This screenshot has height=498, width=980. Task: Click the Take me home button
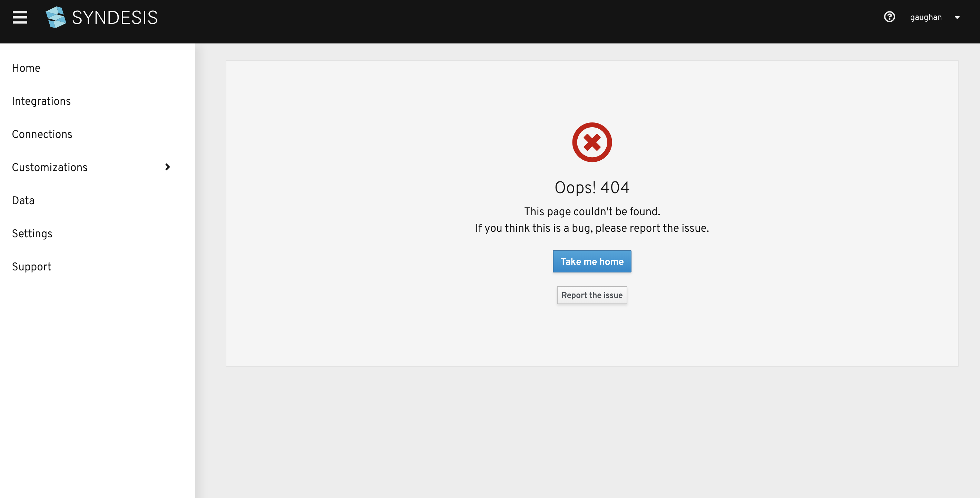(591, 261)
